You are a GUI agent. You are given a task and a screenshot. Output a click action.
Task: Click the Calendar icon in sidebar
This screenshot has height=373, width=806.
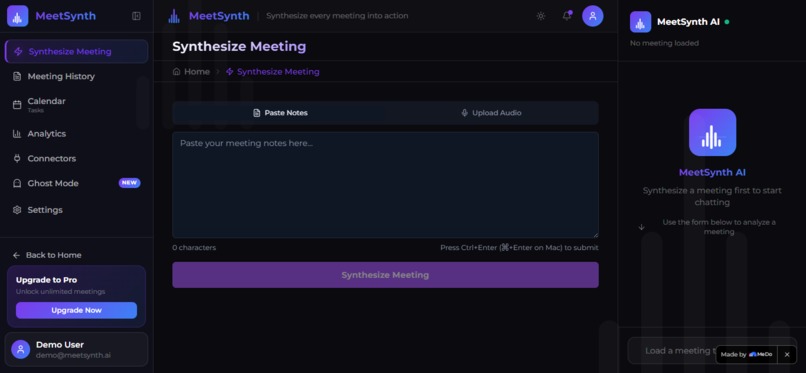coord(17,104)
